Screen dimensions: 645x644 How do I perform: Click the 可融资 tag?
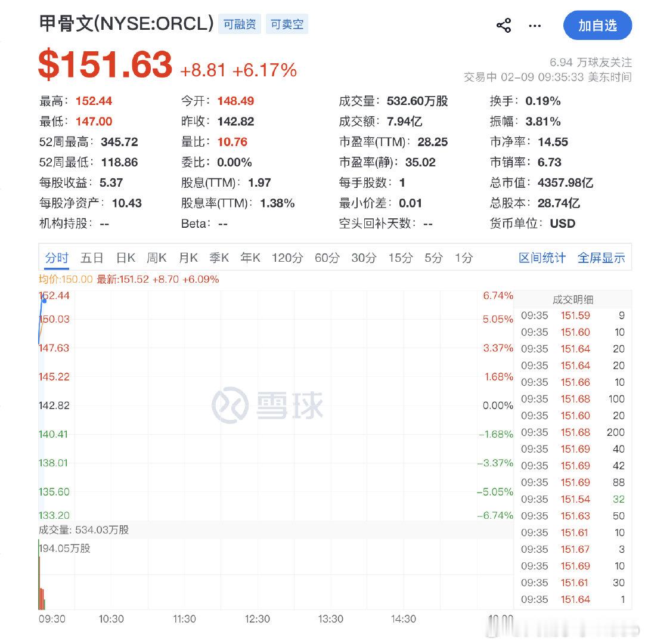coord(240,24)
